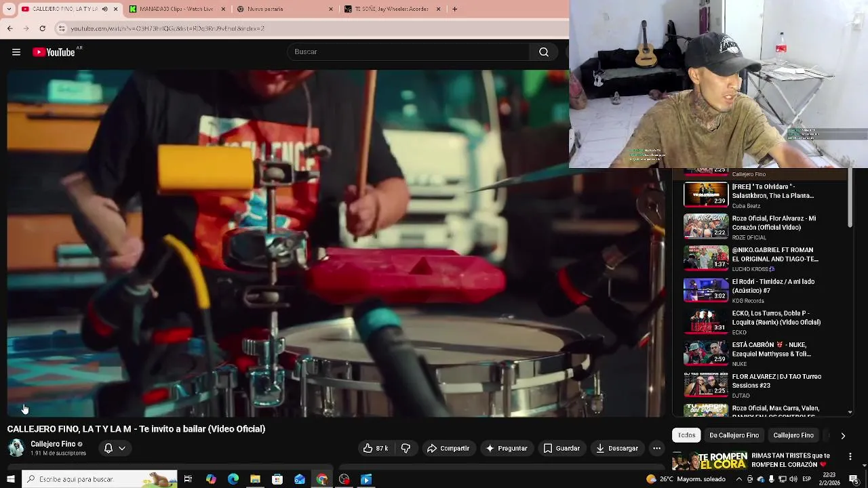Open Microsoft Edge from taskbar
This screenshot has width=868, height=488.
coord(233,479)
